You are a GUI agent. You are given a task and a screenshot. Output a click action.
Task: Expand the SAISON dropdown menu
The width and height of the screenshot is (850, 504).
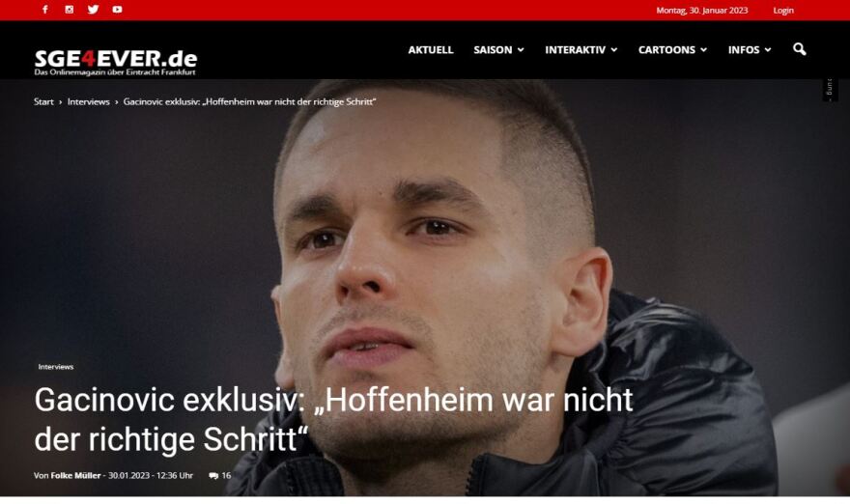[x=498, y=50]
